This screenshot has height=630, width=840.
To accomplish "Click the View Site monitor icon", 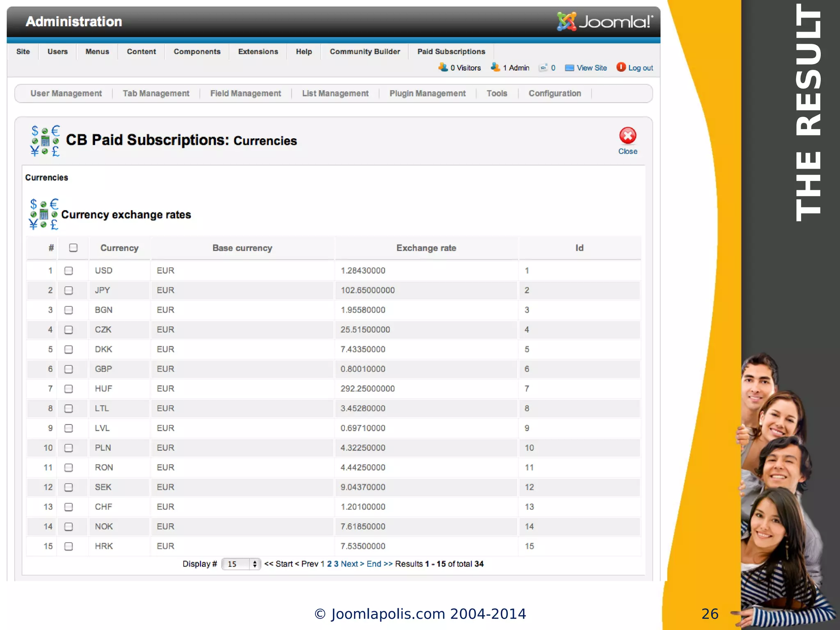I will pos(569,68).
